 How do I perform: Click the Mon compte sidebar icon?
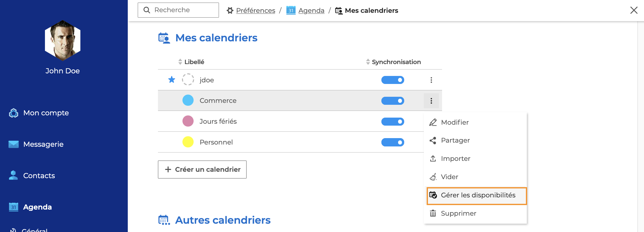13,113
